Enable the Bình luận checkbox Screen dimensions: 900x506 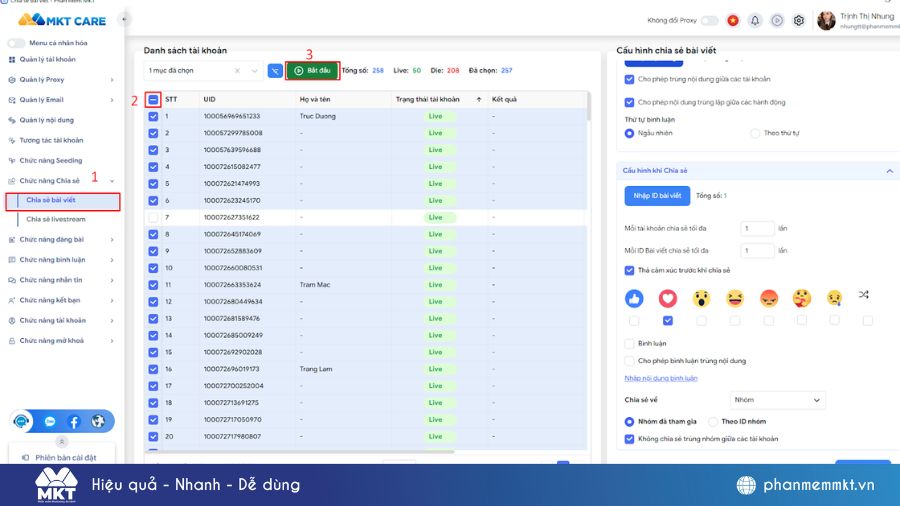629,344
